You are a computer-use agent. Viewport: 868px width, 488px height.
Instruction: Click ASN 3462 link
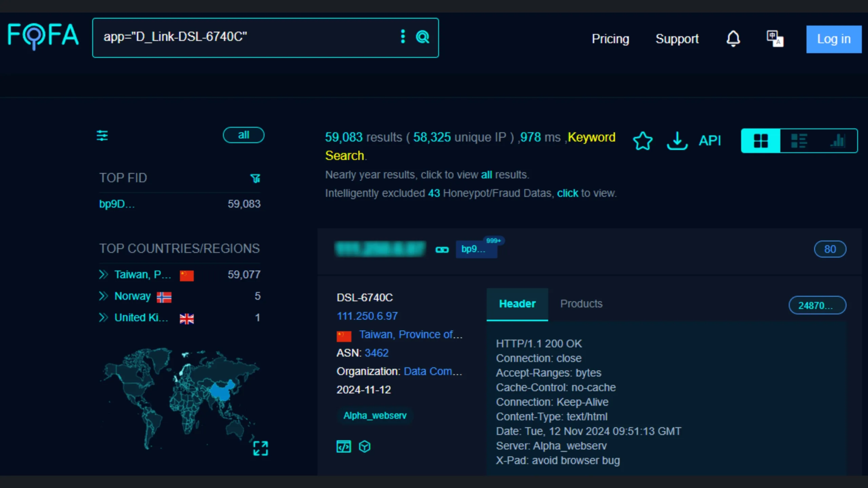click(x=376, y=353)
